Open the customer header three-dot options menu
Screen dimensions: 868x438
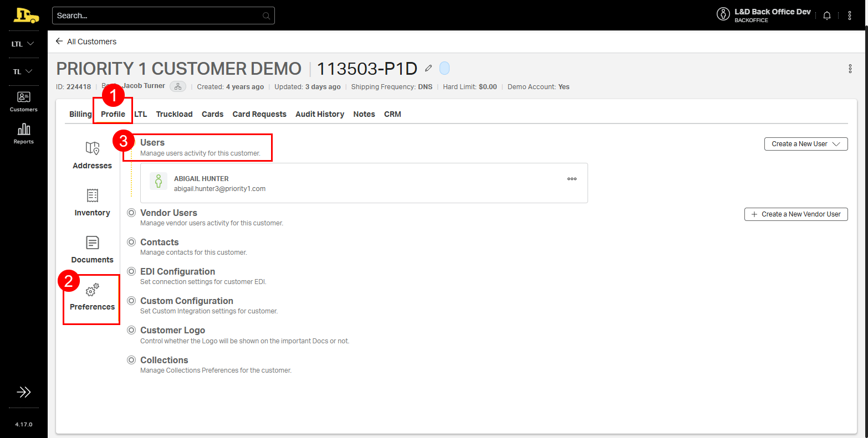point(850,69)
